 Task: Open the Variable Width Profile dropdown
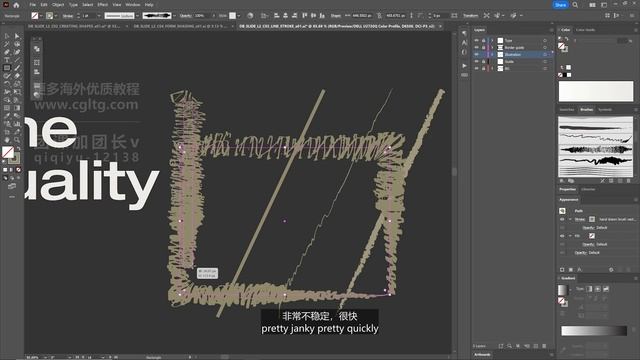137,16
